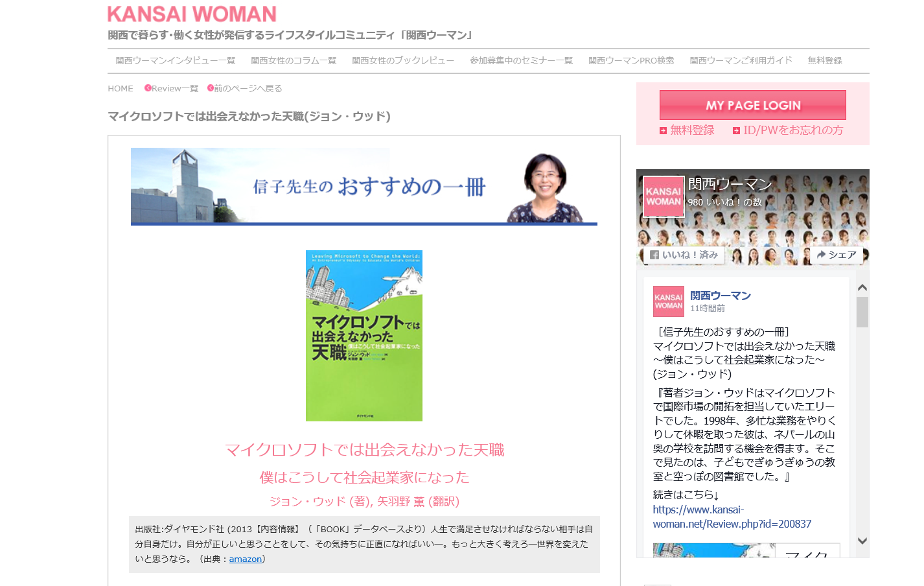Image resolution: width=924 pixels, height=586 pixels.
Task: Open 関西ウーマン Facebook page title in widget header
Action: (730, 184)
